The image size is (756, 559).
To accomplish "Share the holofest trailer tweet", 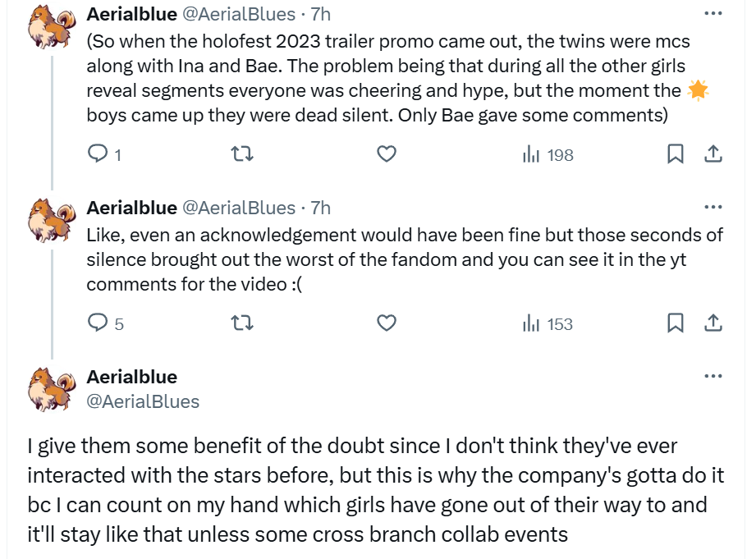I will coord(713,154).
